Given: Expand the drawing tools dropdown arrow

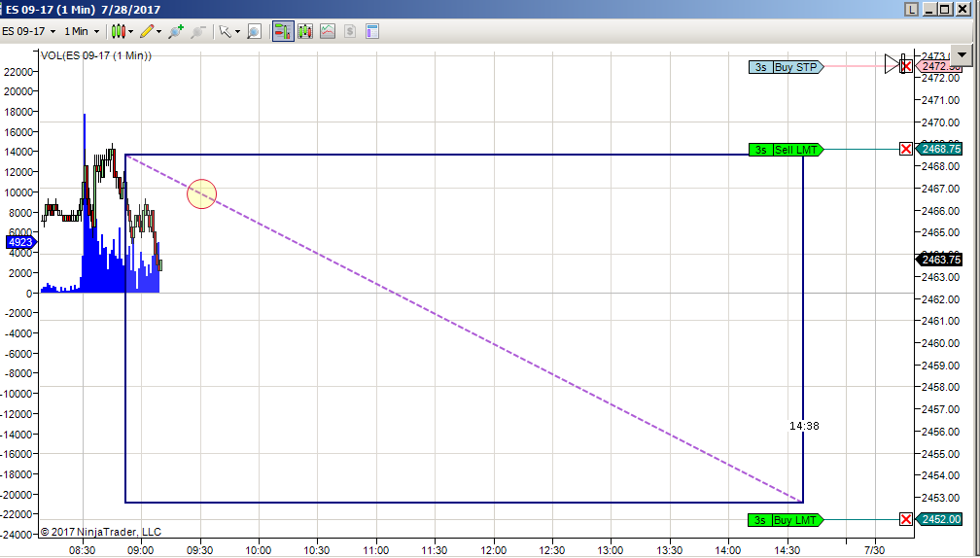Looking at the screenshot, I should pos(159,31).
